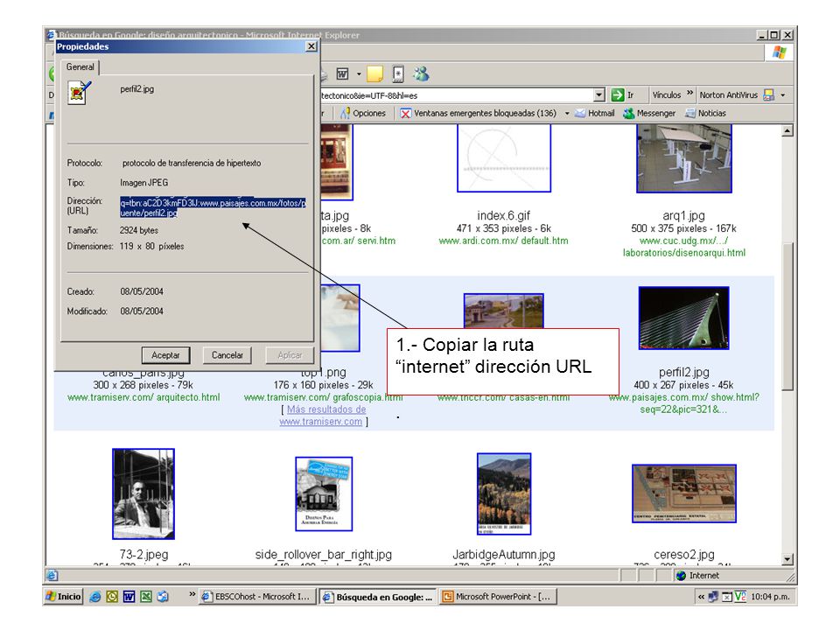Open Hotmail from the toolbar
Viewport: 840px width, 630px height.
(595, 113)
